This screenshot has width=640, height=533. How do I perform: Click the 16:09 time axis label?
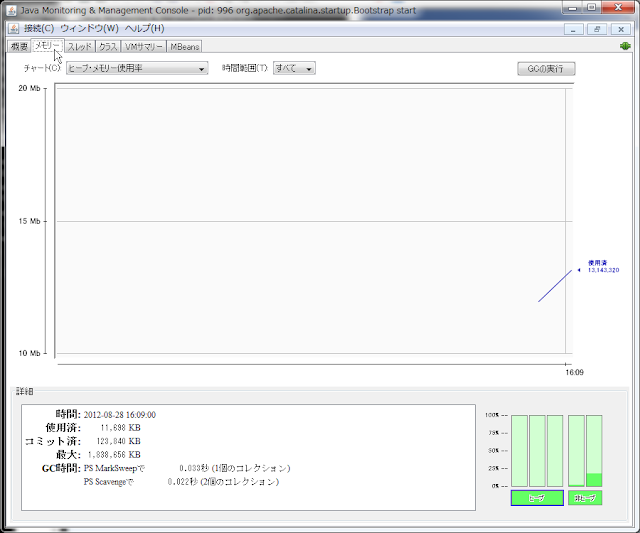pyautogui.click(x=574, y=372)
